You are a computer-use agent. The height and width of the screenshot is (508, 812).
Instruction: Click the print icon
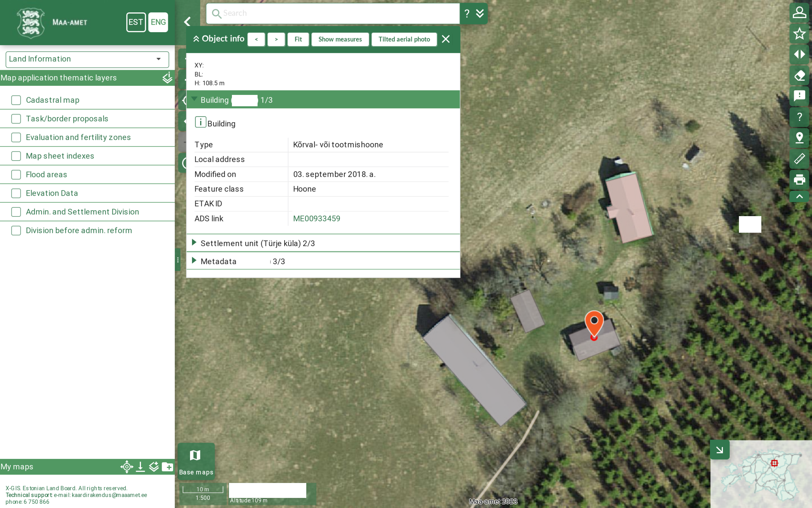click(799, 179)
